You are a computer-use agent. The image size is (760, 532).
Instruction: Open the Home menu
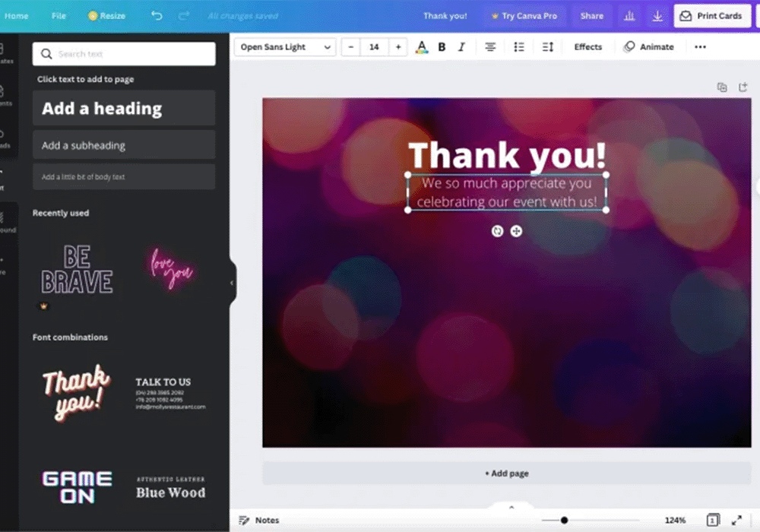click(17, 16)
